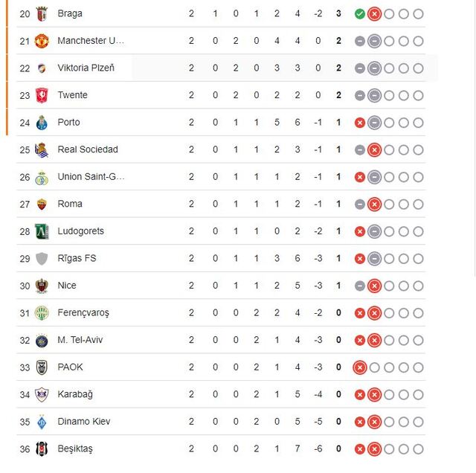Select the Ludogorets green logo
This screenshot has width=476, height=473.
click(42, 231)
